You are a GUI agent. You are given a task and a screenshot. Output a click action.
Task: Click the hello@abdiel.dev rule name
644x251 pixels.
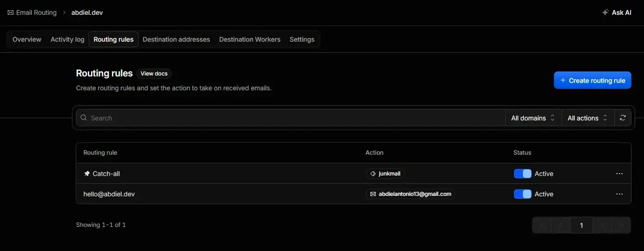tap(109, 194)
